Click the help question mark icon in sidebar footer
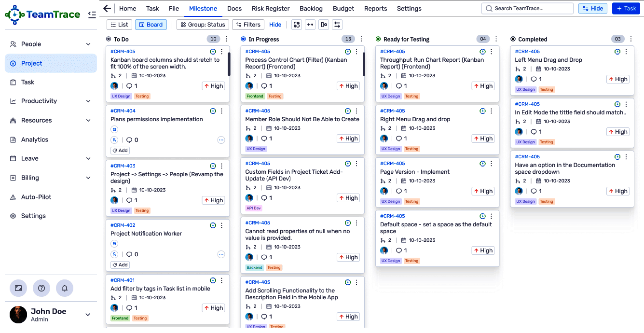This screenshot has width=644, height=333. pos(41,288)
